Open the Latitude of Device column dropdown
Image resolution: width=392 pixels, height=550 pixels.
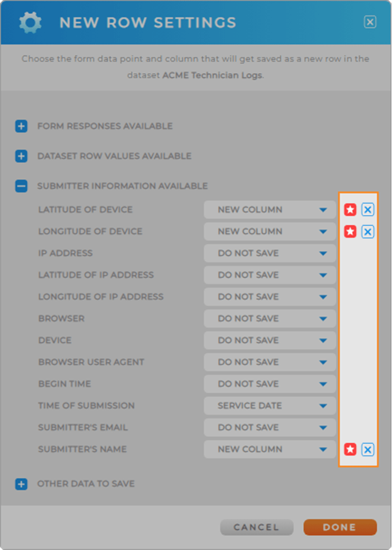click(269, 210)
